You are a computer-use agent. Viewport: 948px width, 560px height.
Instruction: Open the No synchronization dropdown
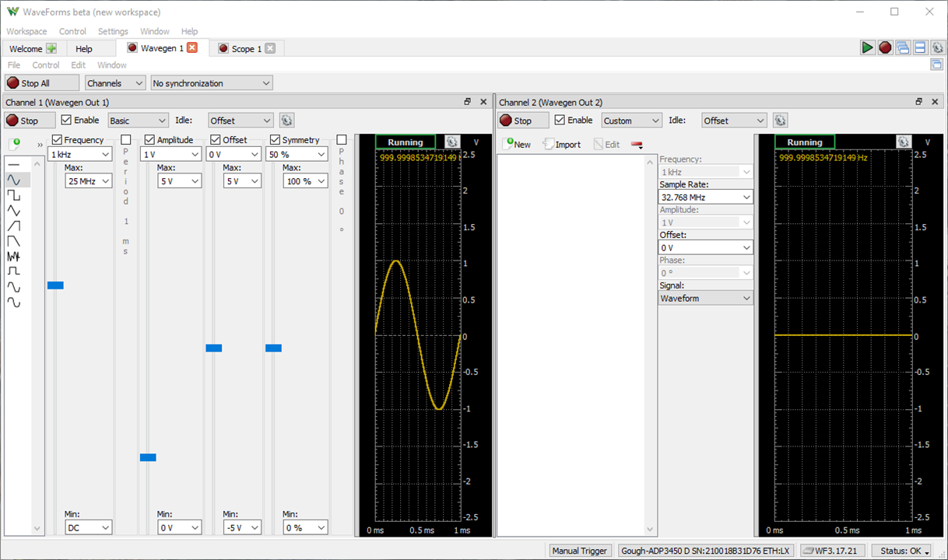212,83
